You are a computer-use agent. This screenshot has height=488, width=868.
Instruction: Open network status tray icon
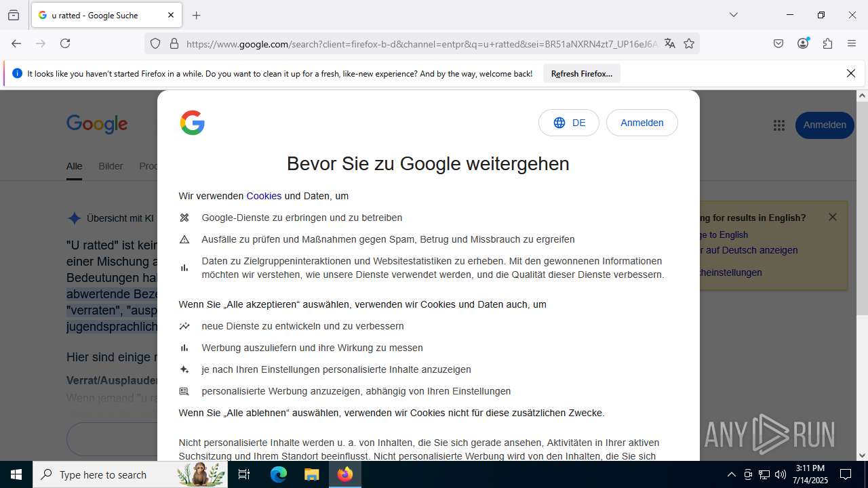(x=764, y=474)
